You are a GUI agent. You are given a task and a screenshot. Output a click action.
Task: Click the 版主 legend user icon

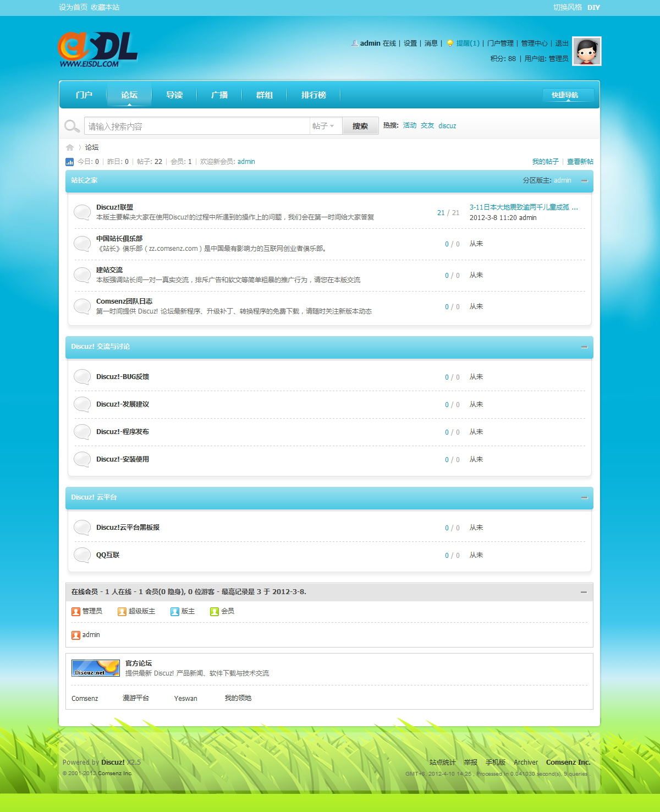(175, 611)
